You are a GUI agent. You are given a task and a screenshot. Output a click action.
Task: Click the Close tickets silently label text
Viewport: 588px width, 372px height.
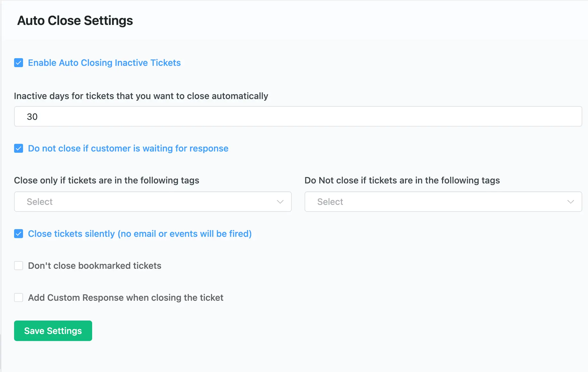click(140, 234)
